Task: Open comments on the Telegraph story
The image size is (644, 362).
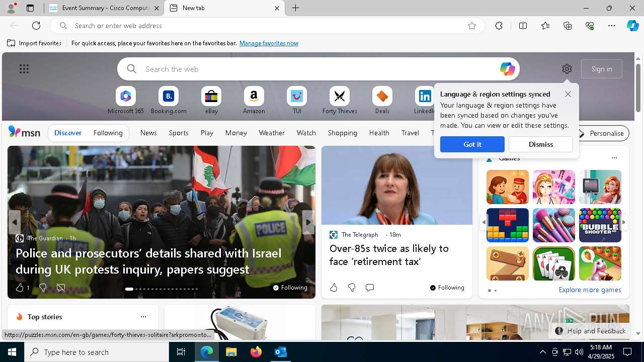Action: coord(370,288)
